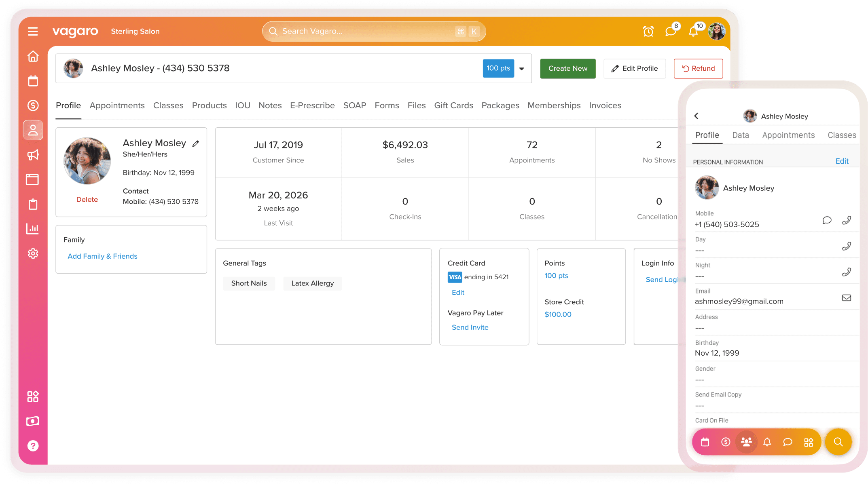This screenshot has width=868, height=485.
Task: Tap the orange search button in mobile panel
Action: click(x=838, y=442)
